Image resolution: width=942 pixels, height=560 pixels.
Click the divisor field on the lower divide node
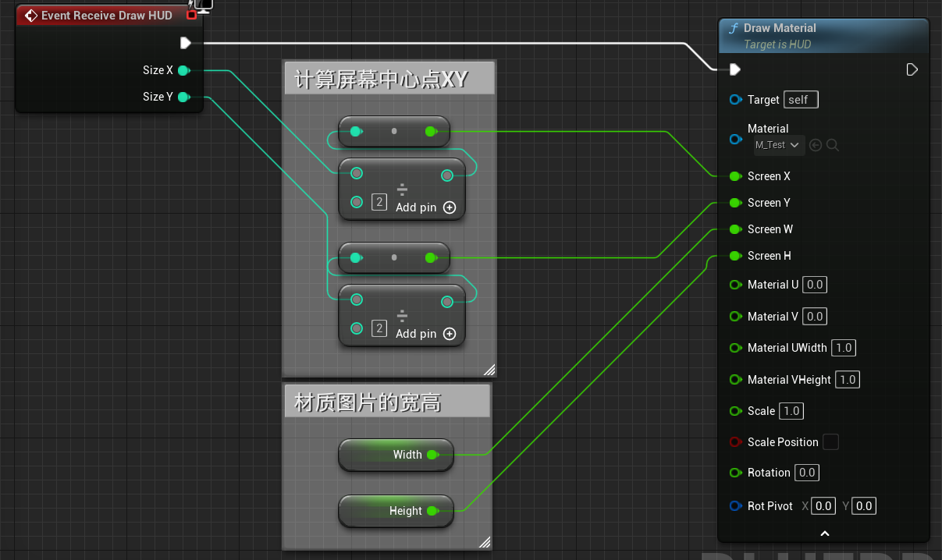(x=379, y=328)
